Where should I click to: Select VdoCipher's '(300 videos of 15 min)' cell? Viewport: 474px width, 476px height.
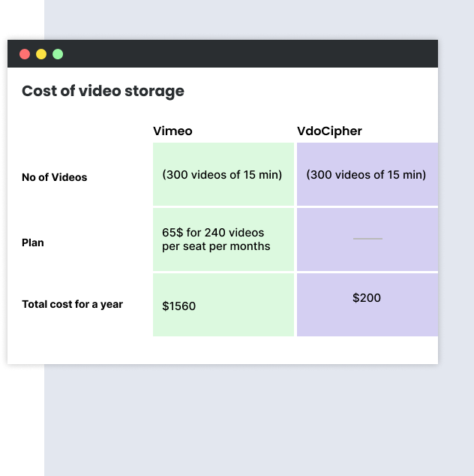(x=367, y=174)
